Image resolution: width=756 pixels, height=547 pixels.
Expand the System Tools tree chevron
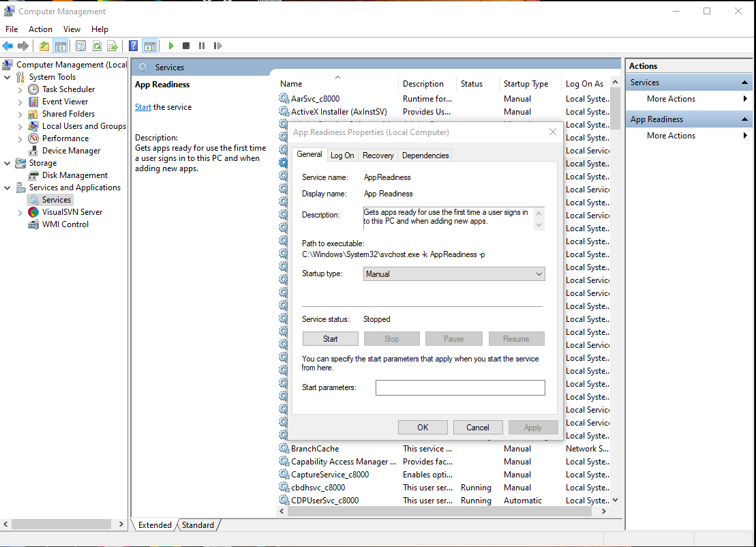coord(7,76)
